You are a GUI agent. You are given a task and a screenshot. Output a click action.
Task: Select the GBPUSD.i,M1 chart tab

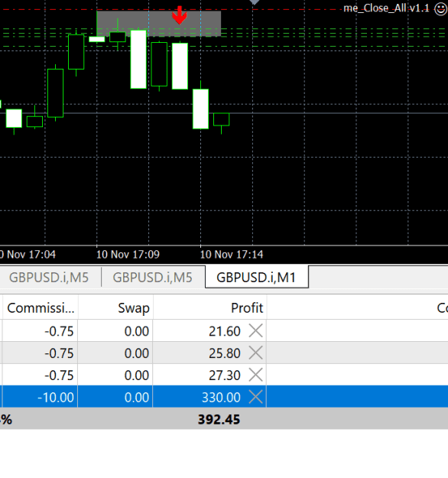coord(256,277)
